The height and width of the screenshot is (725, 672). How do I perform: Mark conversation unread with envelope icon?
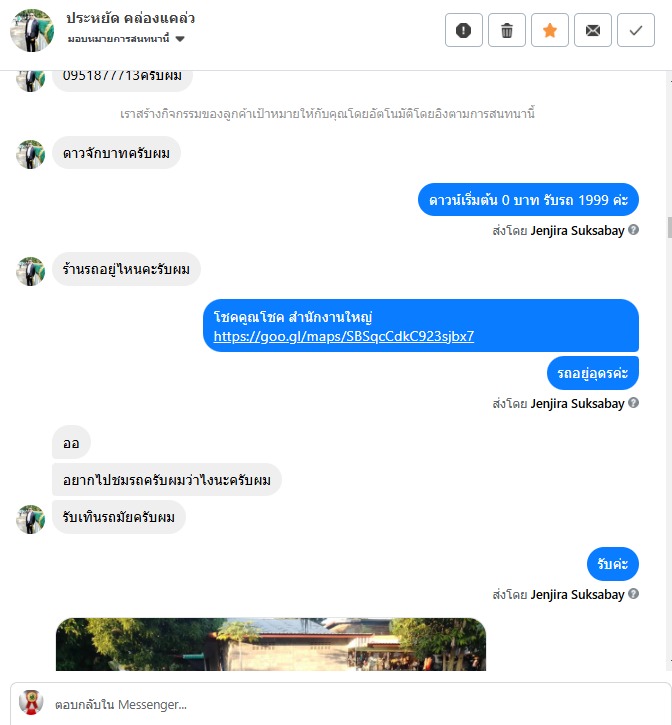pyautogui.click(x=593, y=31)
